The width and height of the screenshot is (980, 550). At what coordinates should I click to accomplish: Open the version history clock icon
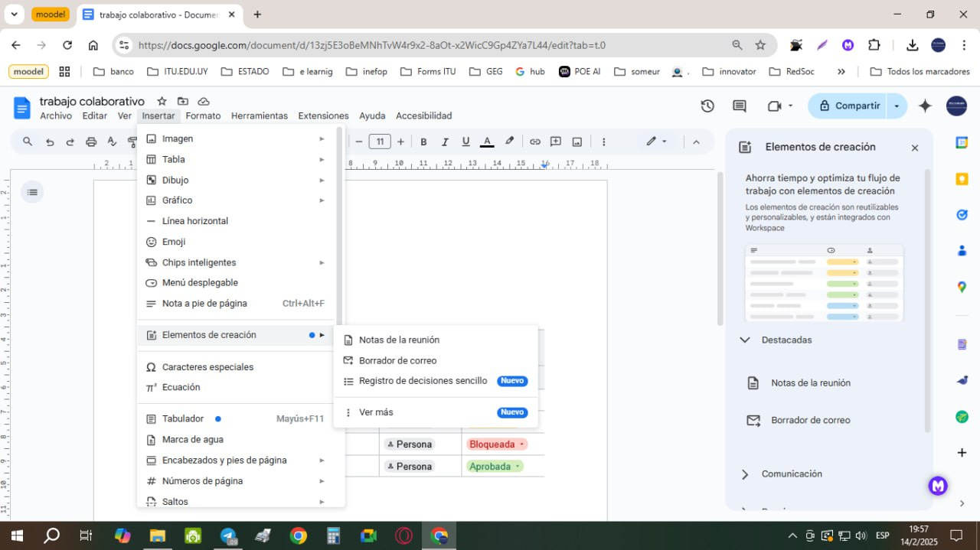pyautogui.click(x=707, y=106)
